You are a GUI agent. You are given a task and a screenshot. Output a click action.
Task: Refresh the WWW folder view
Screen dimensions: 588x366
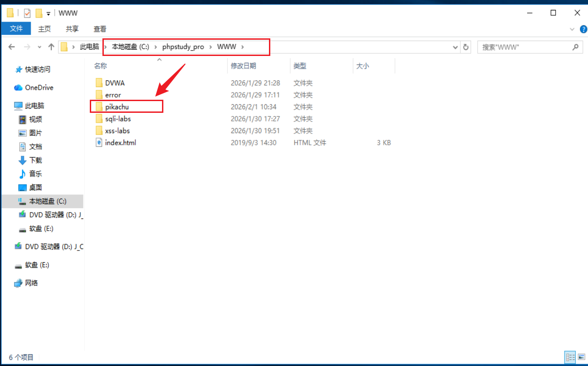coord(466,47)
